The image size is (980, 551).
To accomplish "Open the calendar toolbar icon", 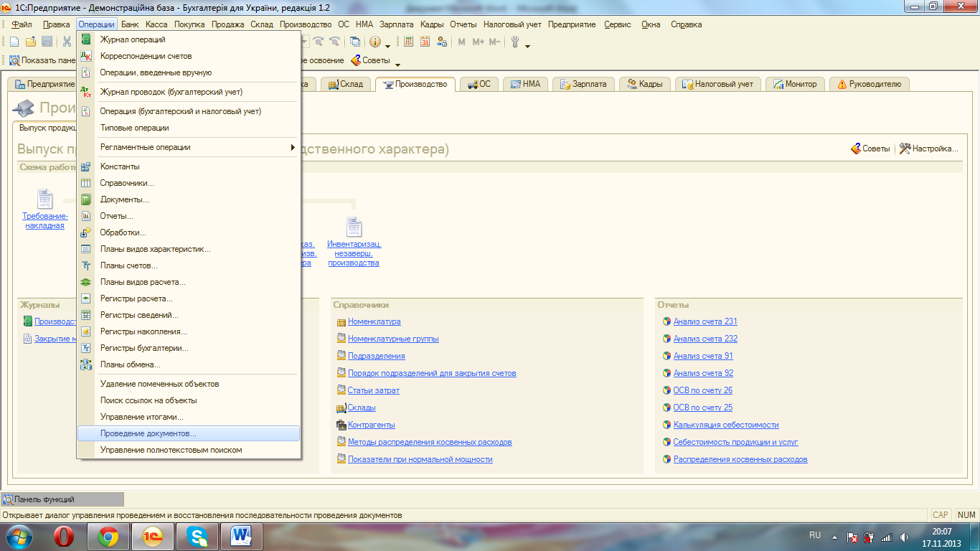I will click(x=425, y=42).
